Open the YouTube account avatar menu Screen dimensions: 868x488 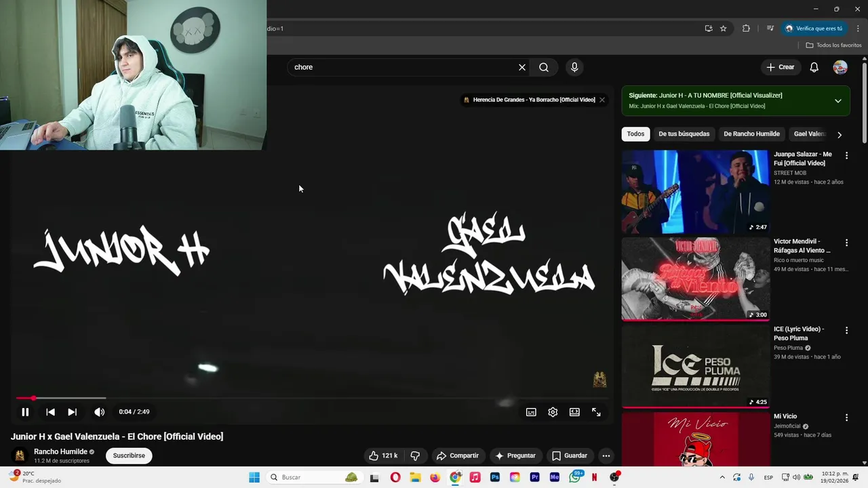coord(840,67)
